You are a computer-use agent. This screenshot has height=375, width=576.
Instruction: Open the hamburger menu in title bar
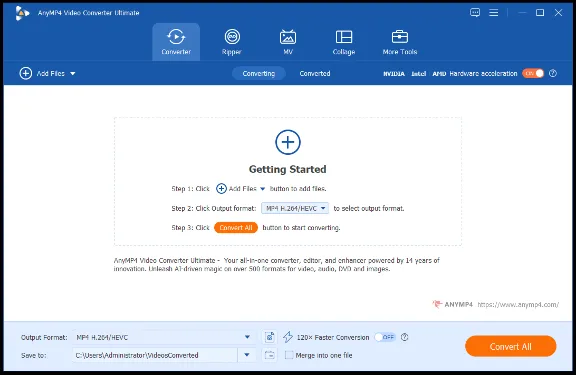point(494,13)
